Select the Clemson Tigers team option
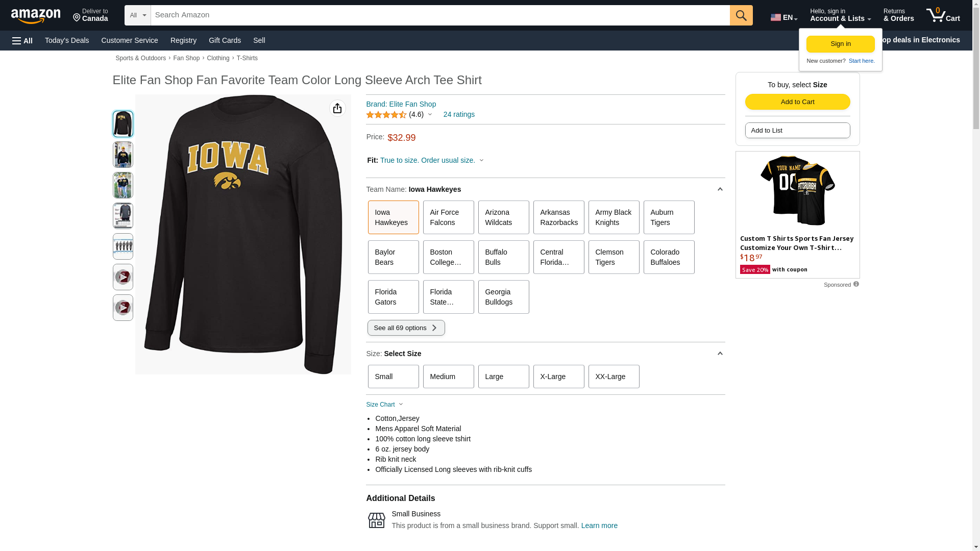Viewport: 980px width, 551px height. pyautogui.click(x=614, y=257)
